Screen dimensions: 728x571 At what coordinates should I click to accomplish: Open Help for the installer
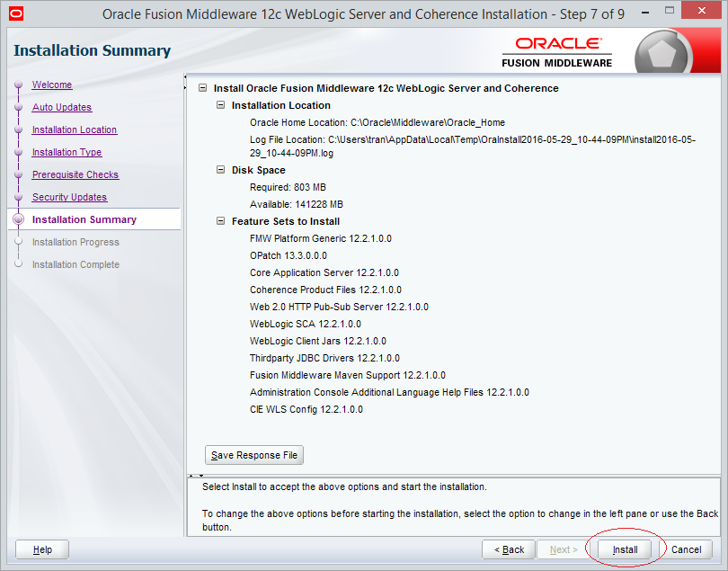42,549
